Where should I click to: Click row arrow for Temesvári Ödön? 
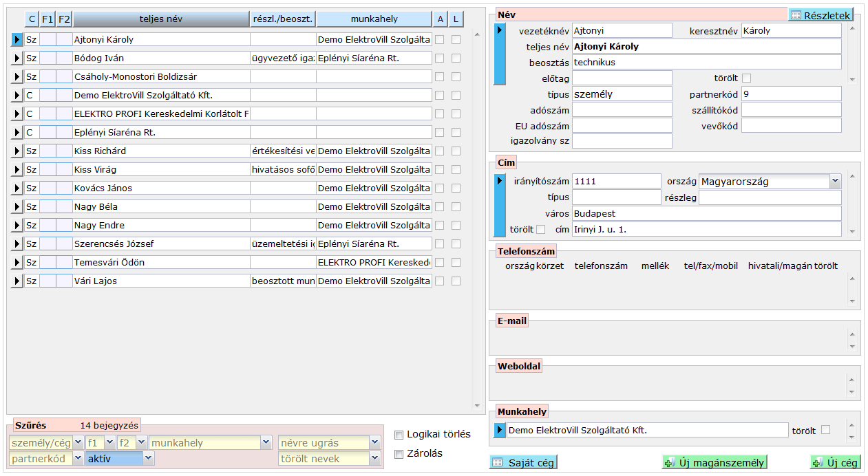coord(17,262)
